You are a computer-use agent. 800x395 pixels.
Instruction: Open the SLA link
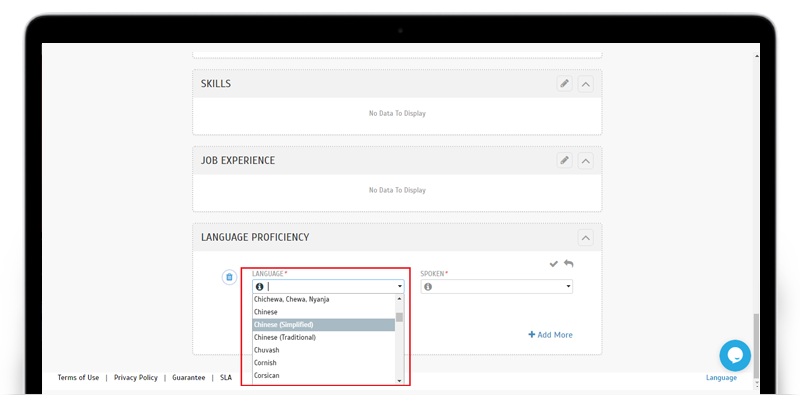pos(226,378)
